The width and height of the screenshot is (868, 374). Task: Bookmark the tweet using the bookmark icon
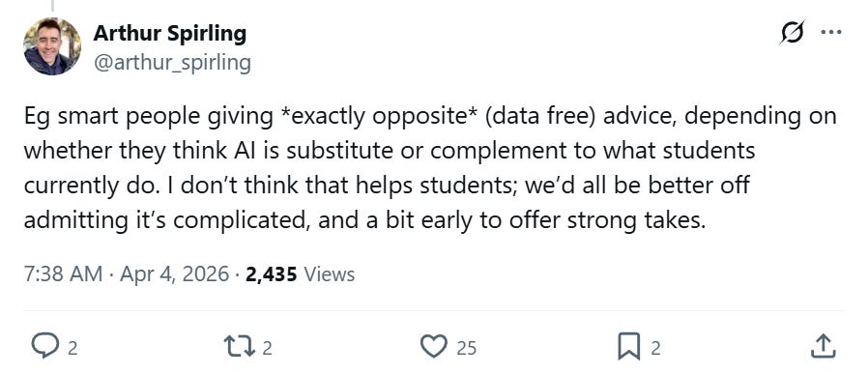click(629, 347)
